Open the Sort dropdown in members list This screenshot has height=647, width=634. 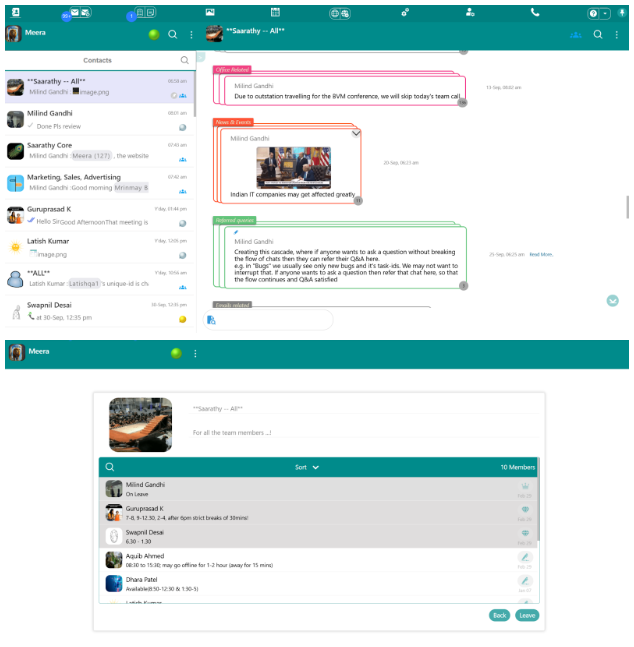(307, 467)
